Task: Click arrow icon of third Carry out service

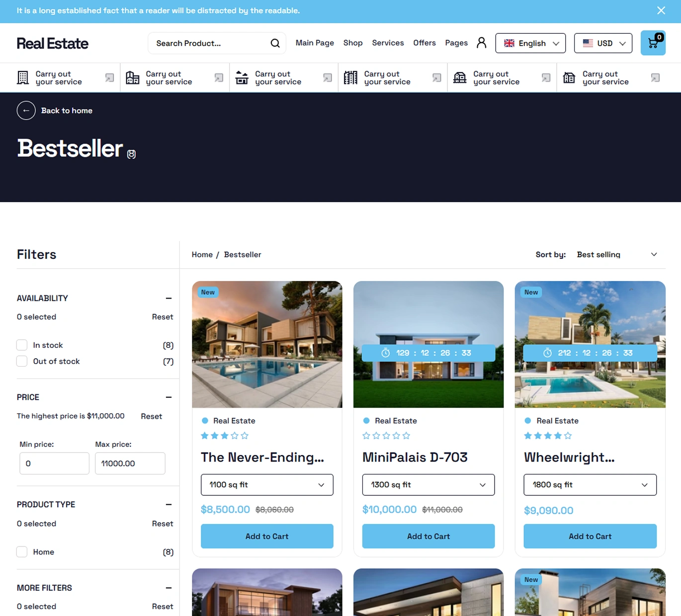Action: pos(328,77)
